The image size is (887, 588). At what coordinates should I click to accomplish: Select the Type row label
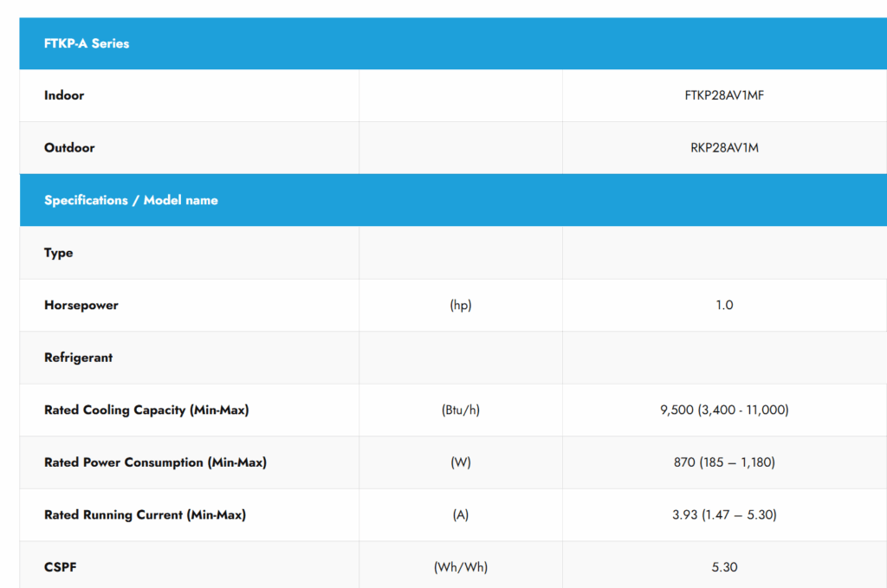(x=59, y=253)
